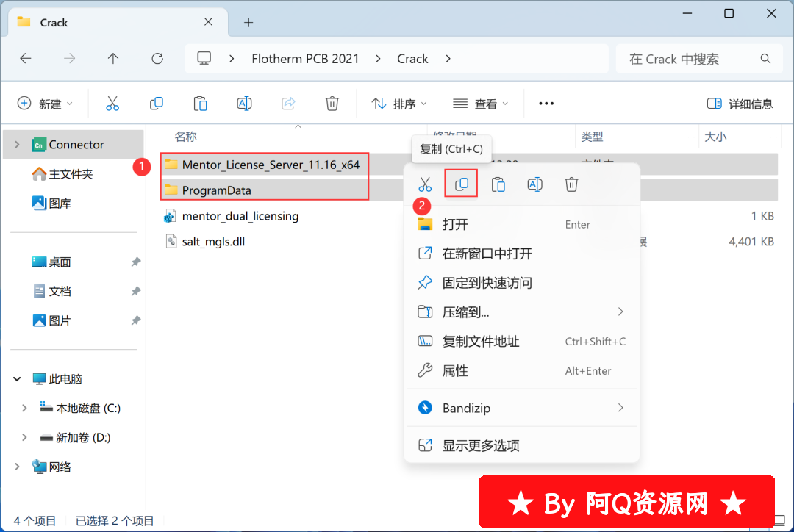
Task: Refresh the Crack folder view
Action: 157,59
